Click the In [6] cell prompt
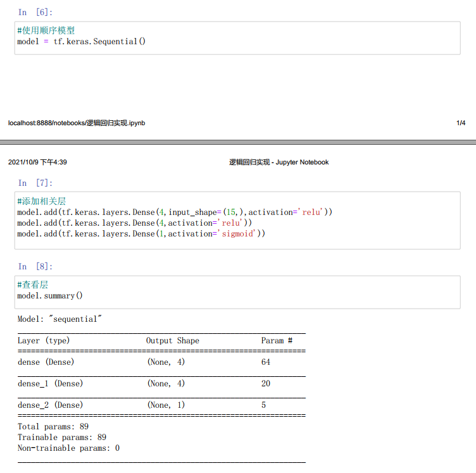This screenshot has width=476, height=473. pyautogui.click(x=35, y=13)
